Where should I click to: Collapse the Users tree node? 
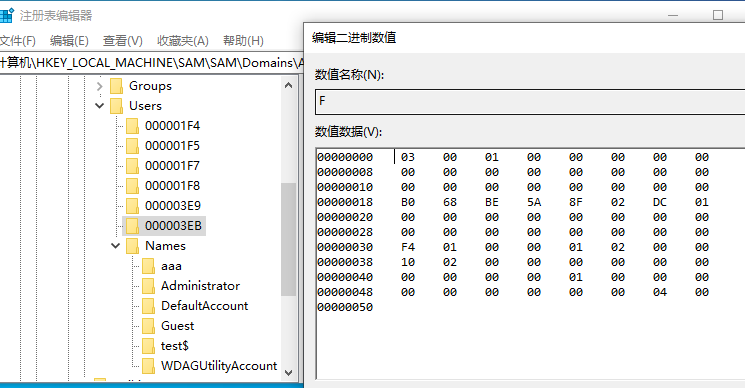tap(99, 105)
